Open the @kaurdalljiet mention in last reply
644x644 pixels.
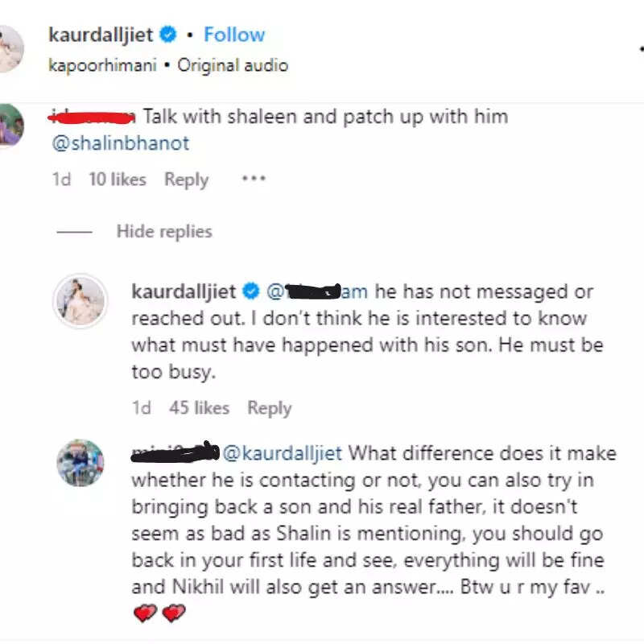pos(283,453)
